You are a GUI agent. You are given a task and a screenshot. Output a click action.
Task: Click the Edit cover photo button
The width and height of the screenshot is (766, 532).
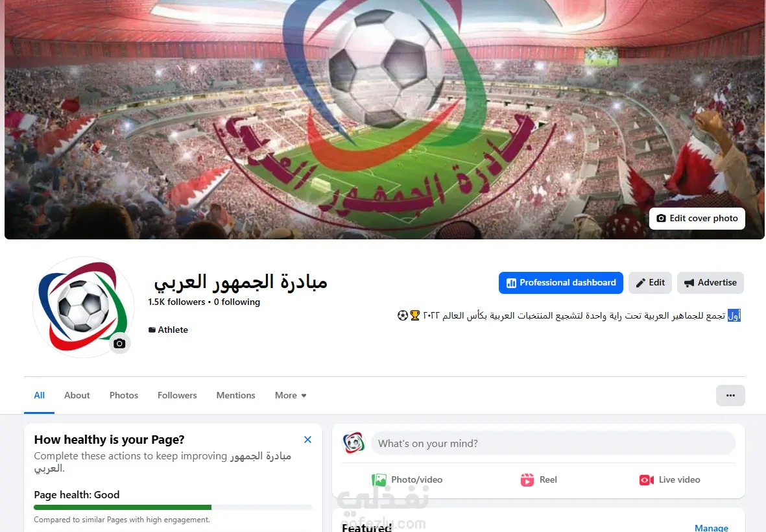click(x=697, y=219)
